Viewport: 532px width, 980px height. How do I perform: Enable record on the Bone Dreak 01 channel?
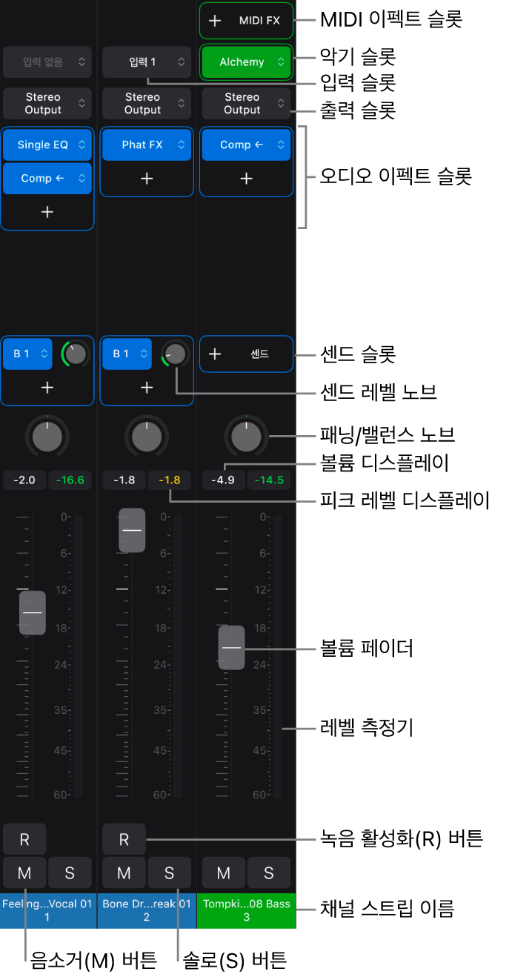click(124, 839)
